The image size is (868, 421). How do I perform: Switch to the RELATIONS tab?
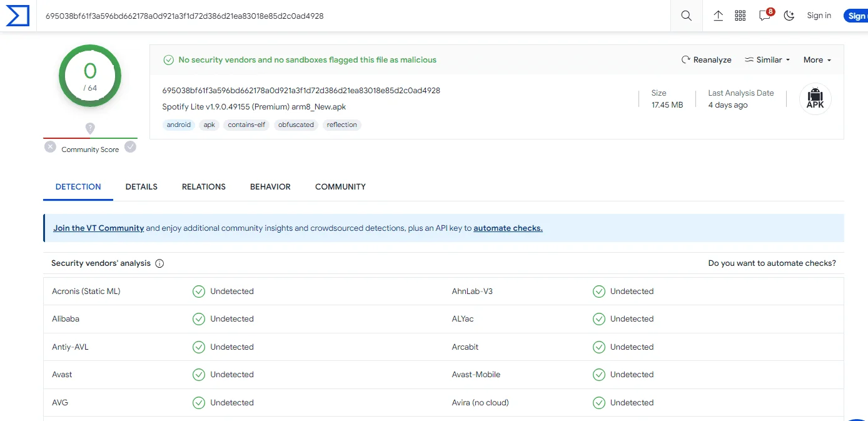point(204,187)
